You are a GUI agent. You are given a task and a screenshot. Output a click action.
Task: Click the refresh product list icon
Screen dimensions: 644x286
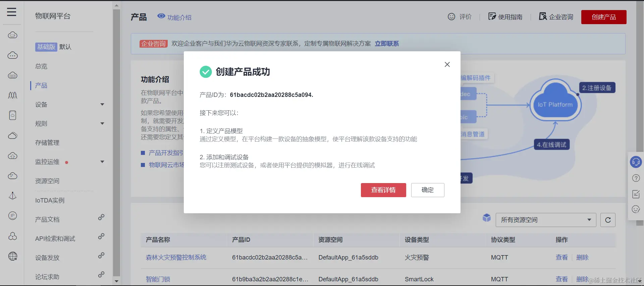coord(608,220)
